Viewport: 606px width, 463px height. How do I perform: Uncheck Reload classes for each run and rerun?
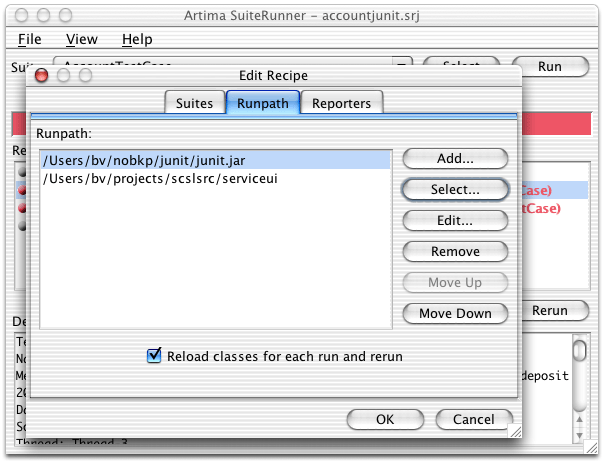[x=154, y=355]
